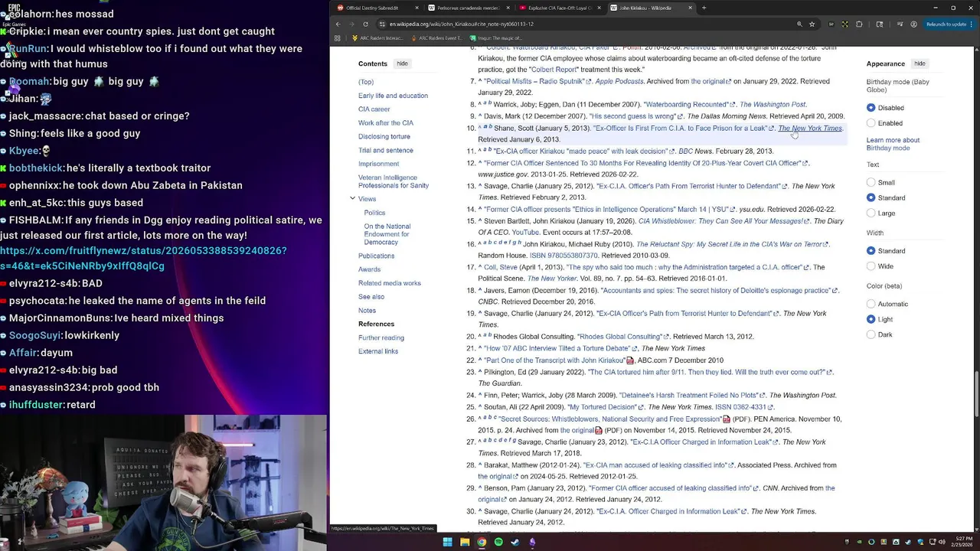Screen dimensions: 980x551
Task: Open The New York Times link in reference 10
Action: pyautogui.click(x=810, y=129)
